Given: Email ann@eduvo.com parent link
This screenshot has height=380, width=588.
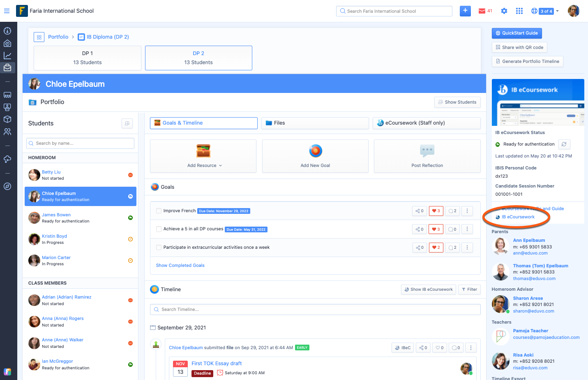Looking at the screenshot, I should point(530,253).
